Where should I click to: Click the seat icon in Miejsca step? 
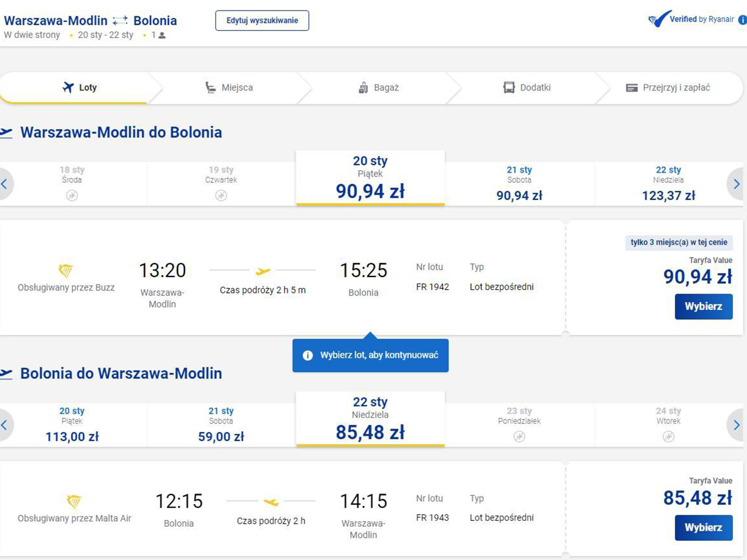point(211,87)
